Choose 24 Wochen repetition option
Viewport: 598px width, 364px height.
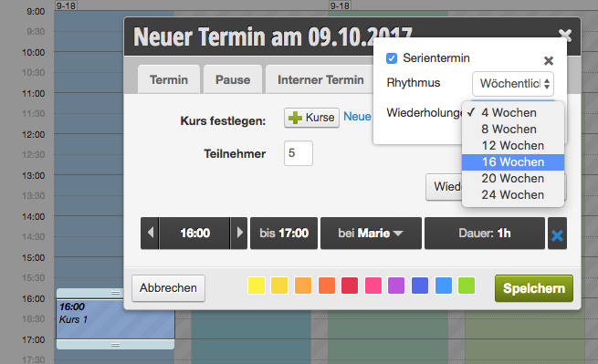coord(512,194)
